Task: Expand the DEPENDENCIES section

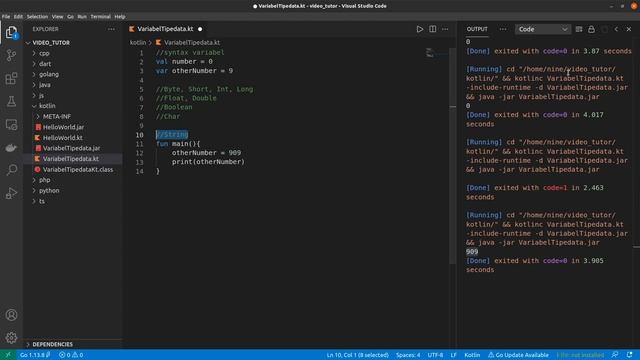Action: [x=52, y=344]
